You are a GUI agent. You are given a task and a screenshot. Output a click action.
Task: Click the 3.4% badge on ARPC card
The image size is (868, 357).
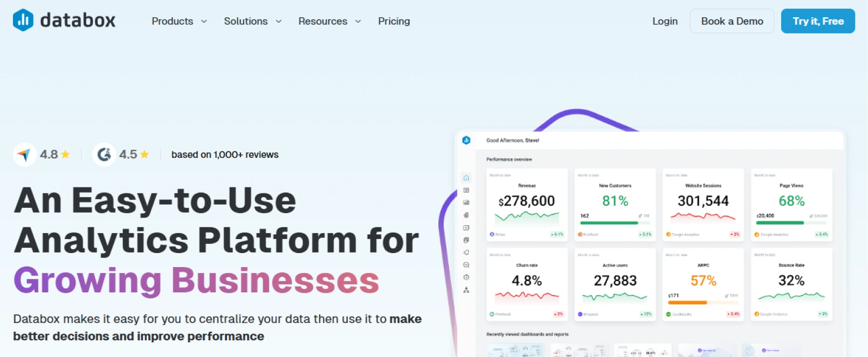point(734,314)
